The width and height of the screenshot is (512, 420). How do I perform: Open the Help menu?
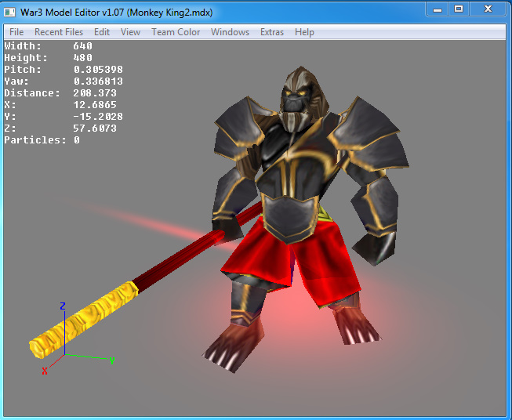point(304,32)
